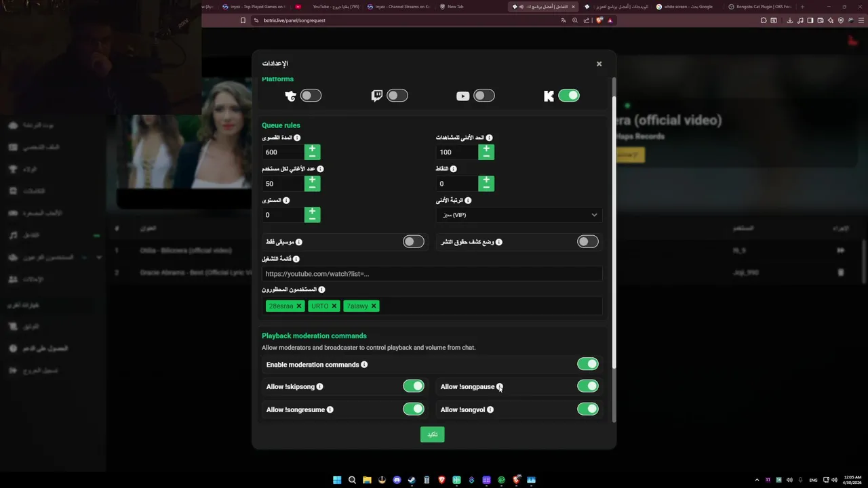Remove banned user 7alawy tag

(374, 306)
